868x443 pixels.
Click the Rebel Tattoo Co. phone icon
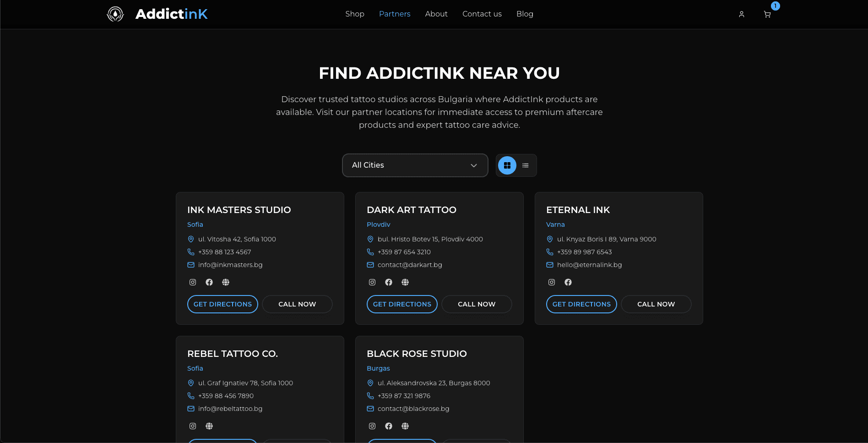pos(191,396)
